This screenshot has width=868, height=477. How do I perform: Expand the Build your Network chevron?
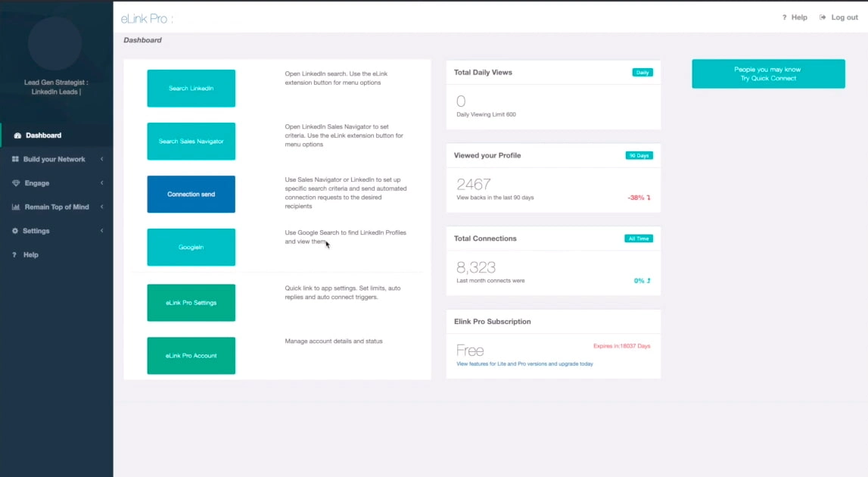coord(102,159)
